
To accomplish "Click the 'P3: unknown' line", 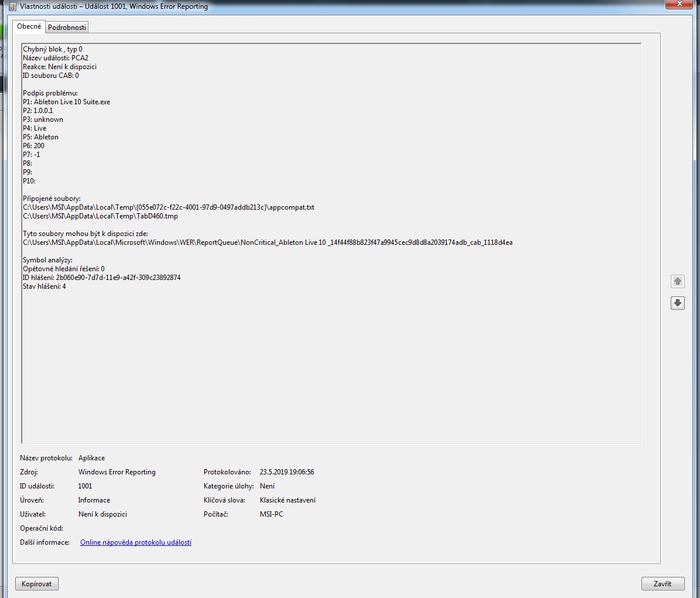I will pos(43,119).
